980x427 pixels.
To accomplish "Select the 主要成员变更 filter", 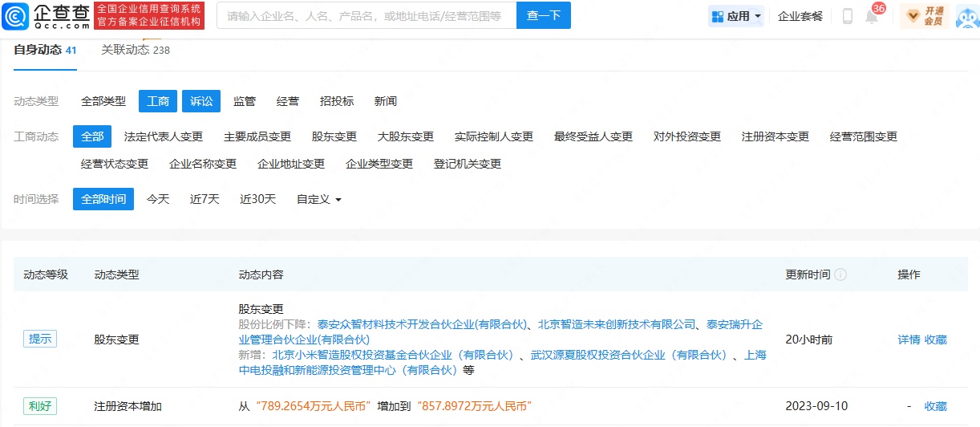I will click(x=257, y=136).
